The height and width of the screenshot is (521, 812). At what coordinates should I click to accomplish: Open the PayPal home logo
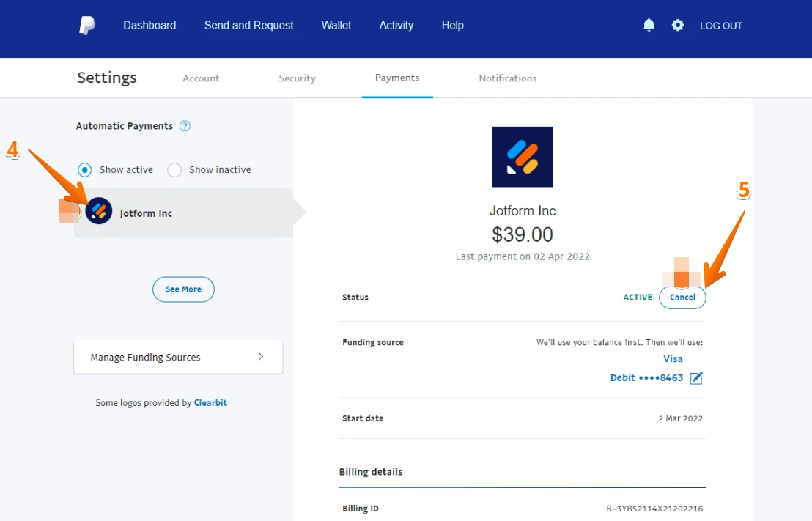coord(86,26)
